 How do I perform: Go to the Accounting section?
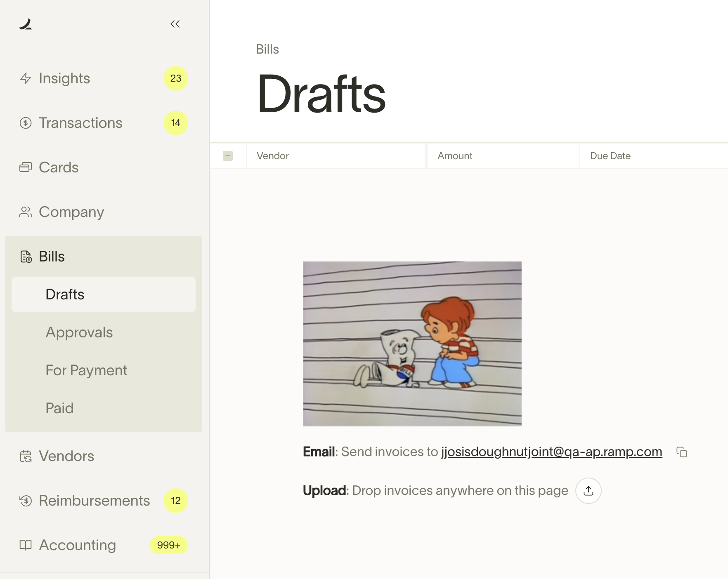pos(104,545)
